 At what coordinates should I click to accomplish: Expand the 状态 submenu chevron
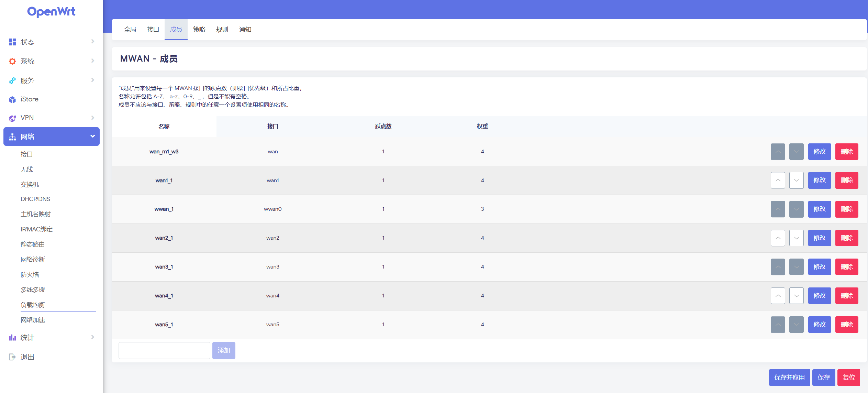(x=92, y=42)
